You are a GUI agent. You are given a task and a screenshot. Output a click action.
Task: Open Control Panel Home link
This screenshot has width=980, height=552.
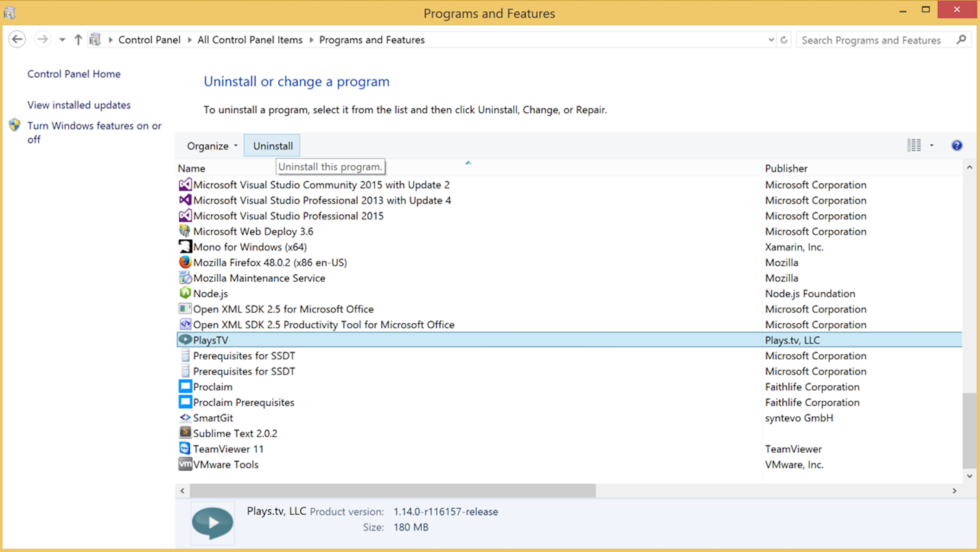[74, 74]
